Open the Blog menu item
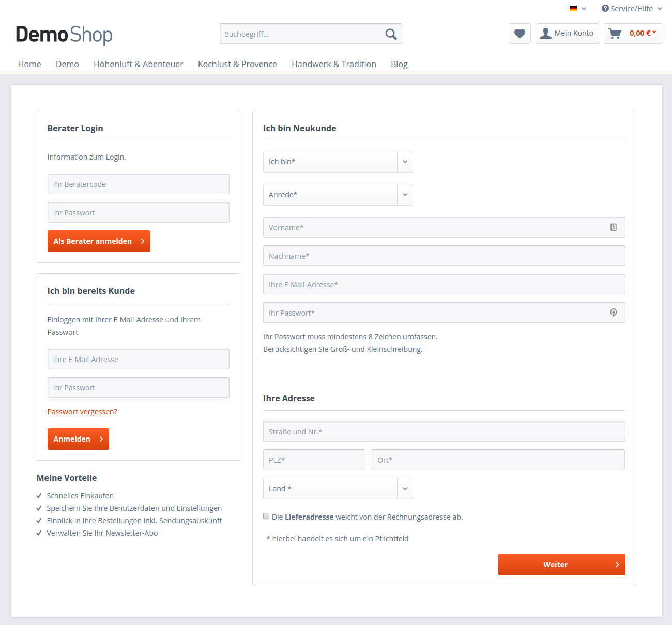672x625 pixels. click(399, 64)
